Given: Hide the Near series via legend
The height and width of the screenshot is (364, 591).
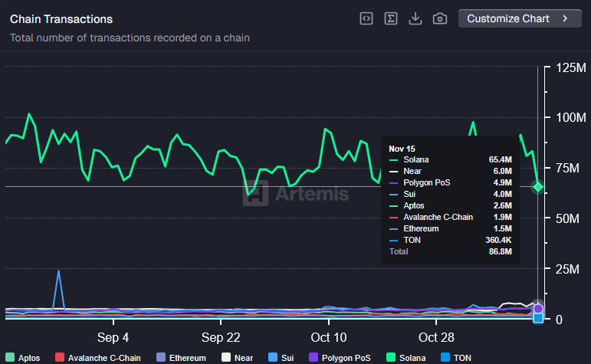Looking at the screenshot, I should [238, 357].
